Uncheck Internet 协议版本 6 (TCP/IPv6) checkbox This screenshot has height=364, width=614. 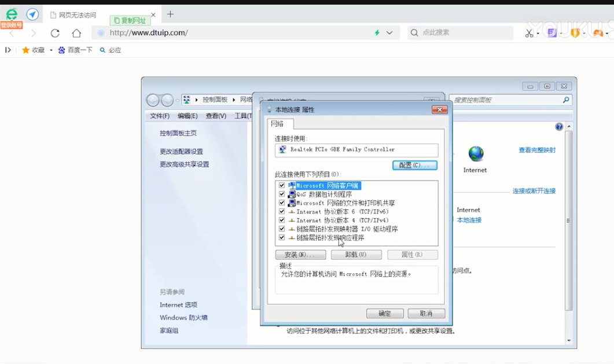[x=282, y=212]
